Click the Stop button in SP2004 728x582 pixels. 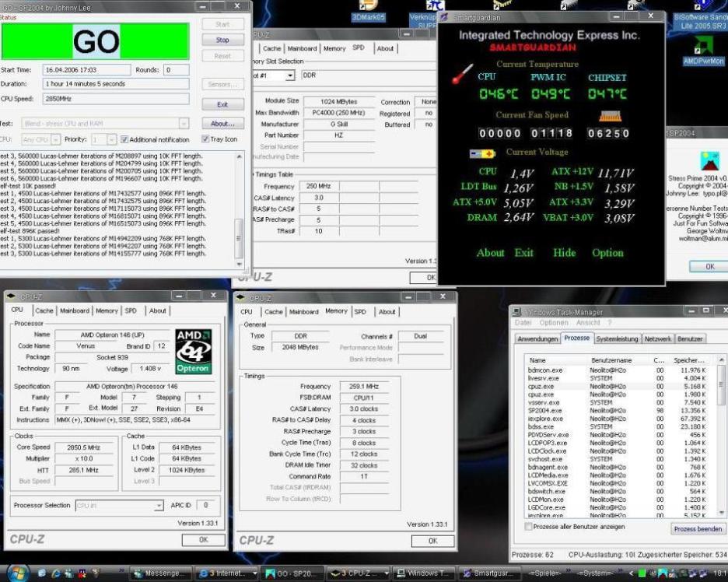[x=222, y=40]
